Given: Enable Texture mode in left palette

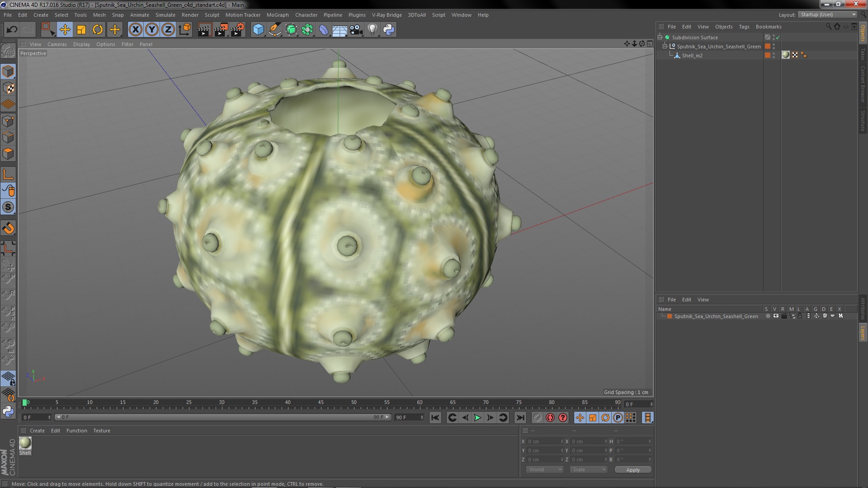Looking at the screenshot, I should point(8,88).
